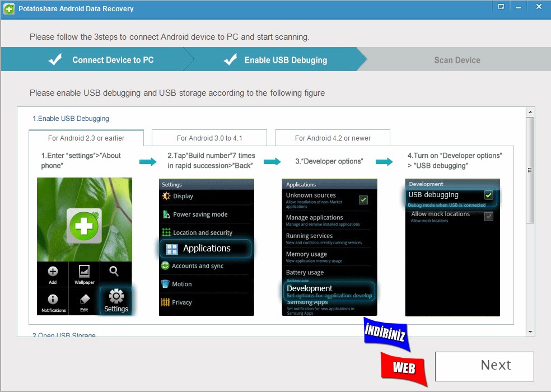Viewport: 551px width, 392px height.
Task: Click Manage applications text
Action: (x=314, y=217)
